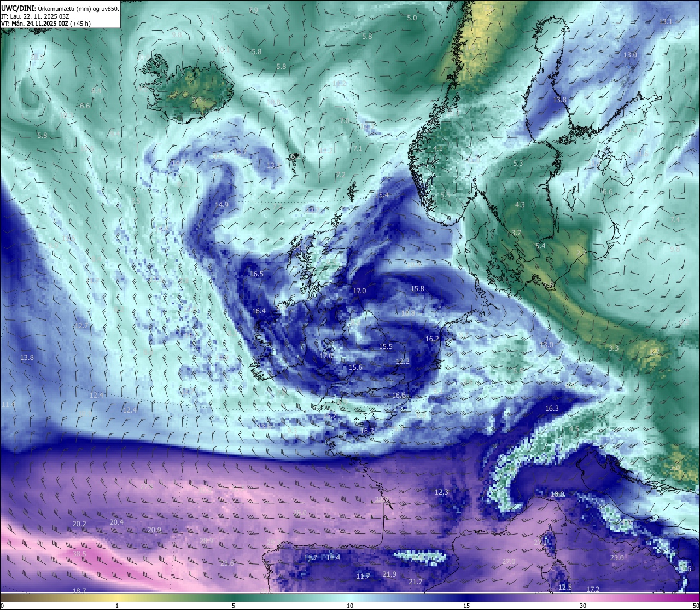Click the map value 20.2

click(79, 524)
